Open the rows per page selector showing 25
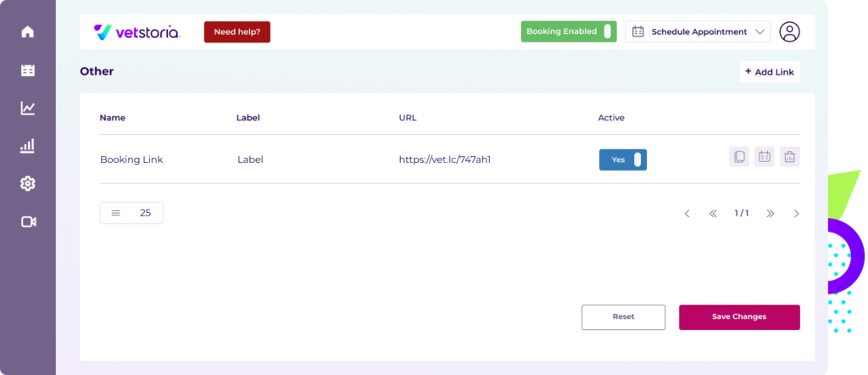Viewport: 868px width, 375px height. click(x=131, y=213)
